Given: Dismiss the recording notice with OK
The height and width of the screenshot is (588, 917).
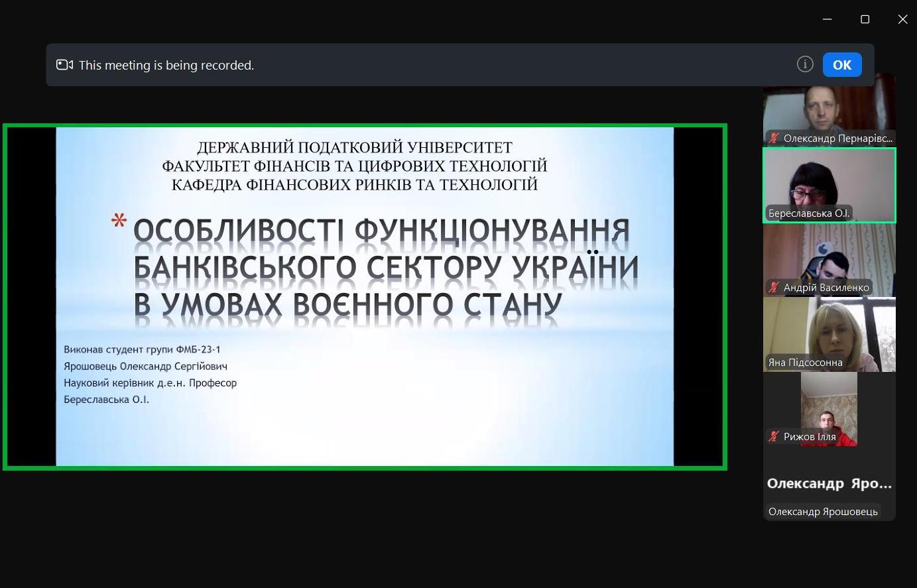Looking at the screenshot, I should coord(842,65).
